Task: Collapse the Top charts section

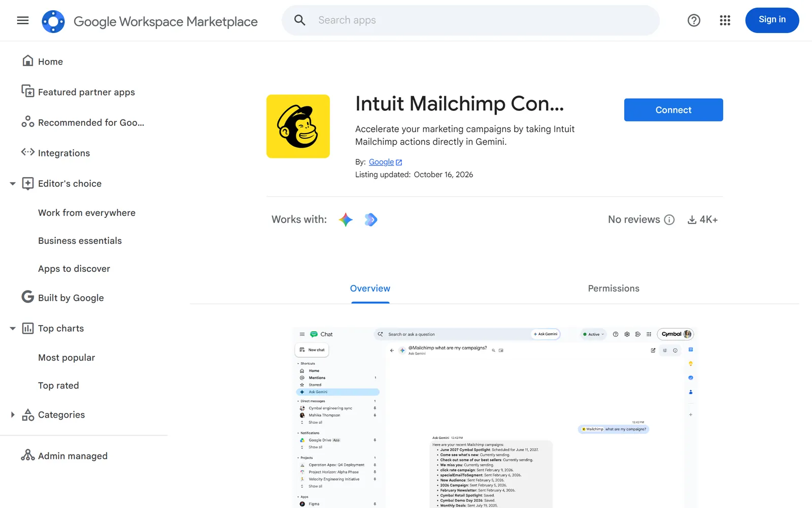Action: pos(13,328)
